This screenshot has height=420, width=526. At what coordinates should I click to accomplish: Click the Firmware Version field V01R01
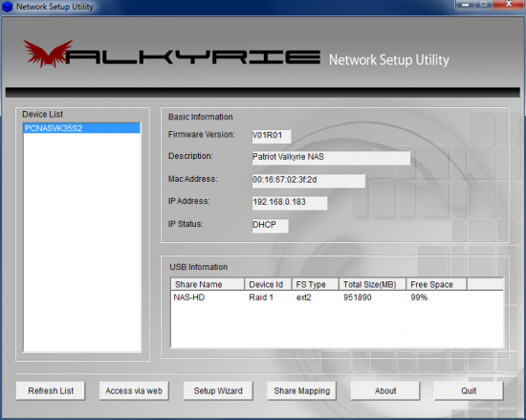click(x=271, y=136)
